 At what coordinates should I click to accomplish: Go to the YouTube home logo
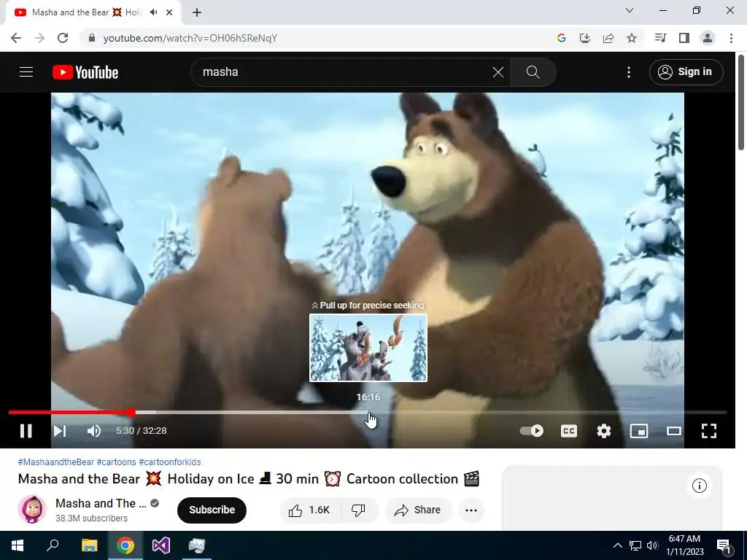tap(85, 72)
